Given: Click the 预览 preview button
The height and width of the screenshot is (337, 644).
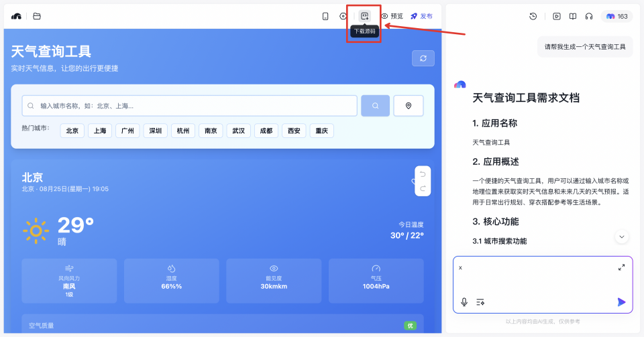Looking at the screenshot, I should point(392,16).
